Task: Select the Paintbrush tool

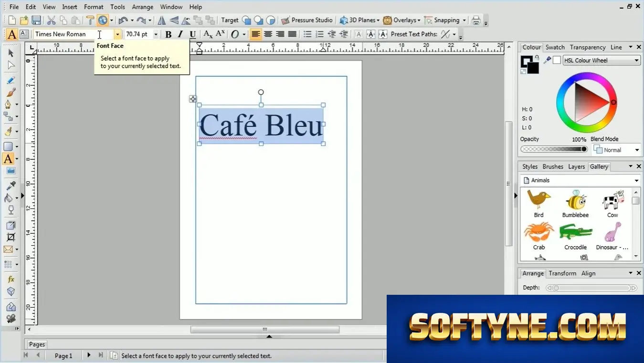Action: click(x=11, y=92)
